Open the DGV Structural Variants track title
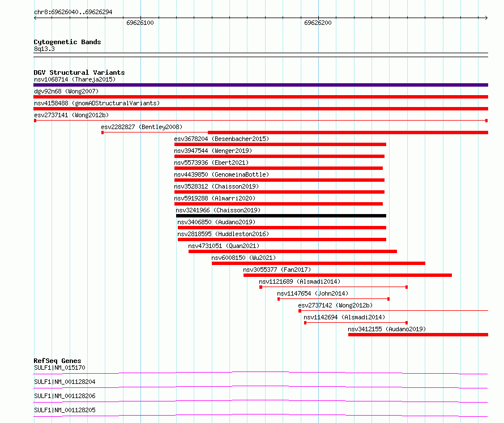 coord(79,72)
